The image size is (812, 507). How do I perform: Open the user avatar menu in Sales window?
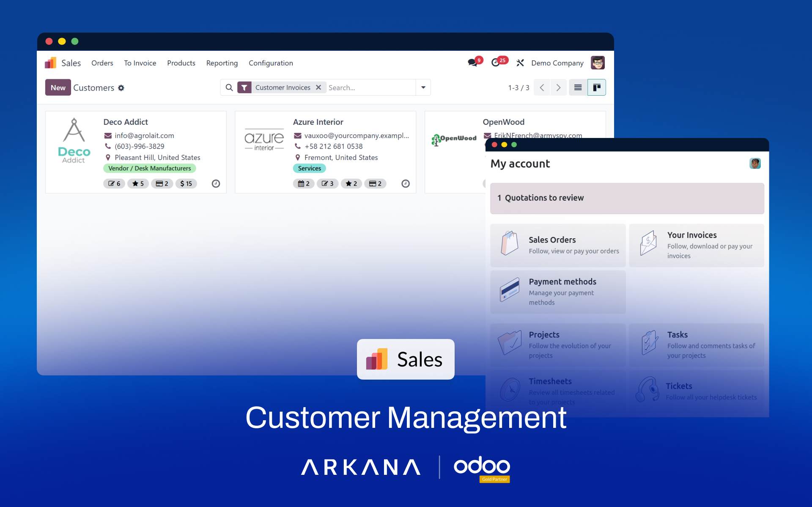click(598, 63)
